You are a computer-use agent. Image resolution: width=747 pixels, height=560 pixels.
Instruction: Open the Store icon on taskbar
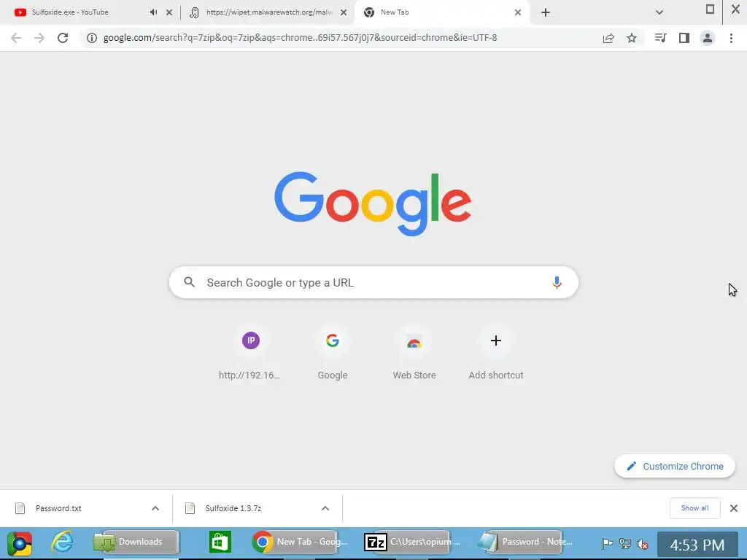pos(220,542)
